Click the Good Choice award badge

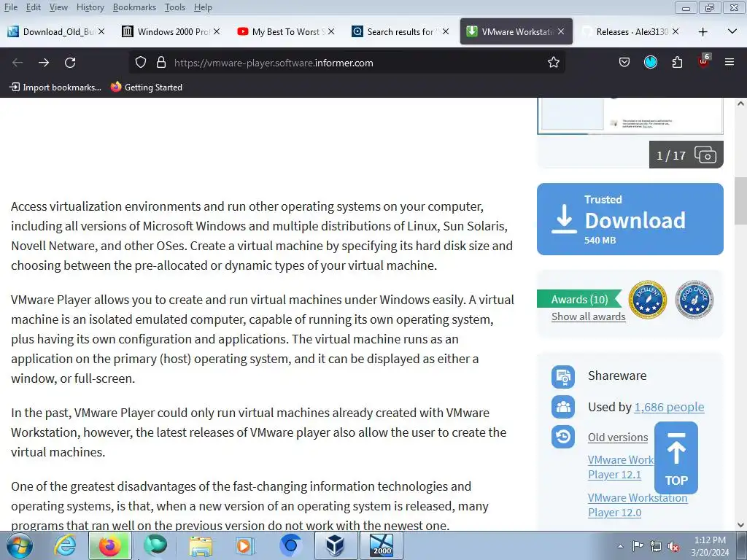pyautogui.click(x=694, y=300)
